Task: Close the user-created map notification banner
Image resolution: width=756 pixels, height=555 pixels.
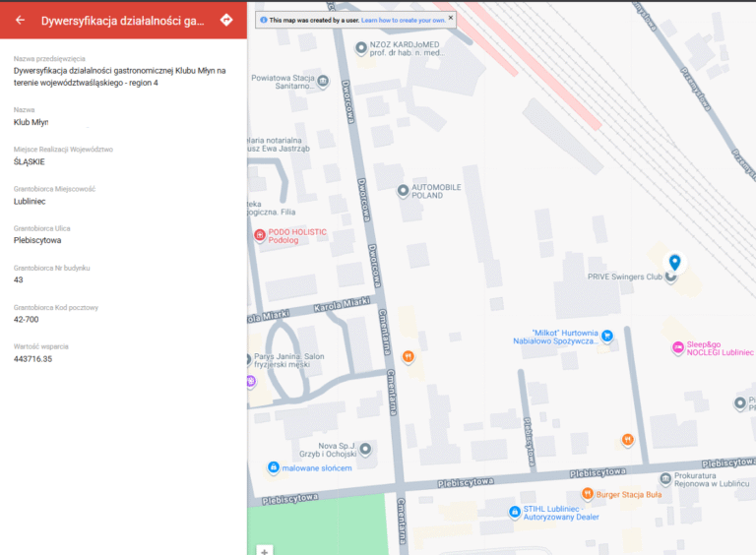Action: (x=451, y=18)
